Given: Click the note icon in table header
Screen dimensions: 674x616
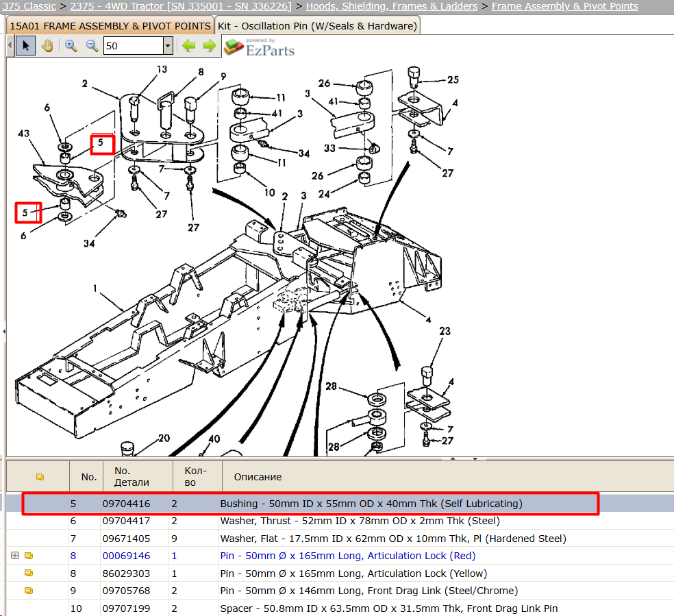Looking at the screenshot, I should click(40, 477).
